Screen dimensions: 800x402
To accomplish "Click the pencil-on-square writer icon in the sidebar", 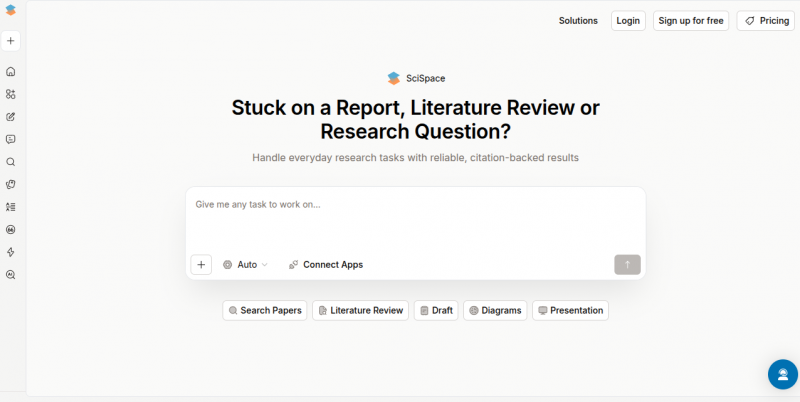I will [10, 117].
